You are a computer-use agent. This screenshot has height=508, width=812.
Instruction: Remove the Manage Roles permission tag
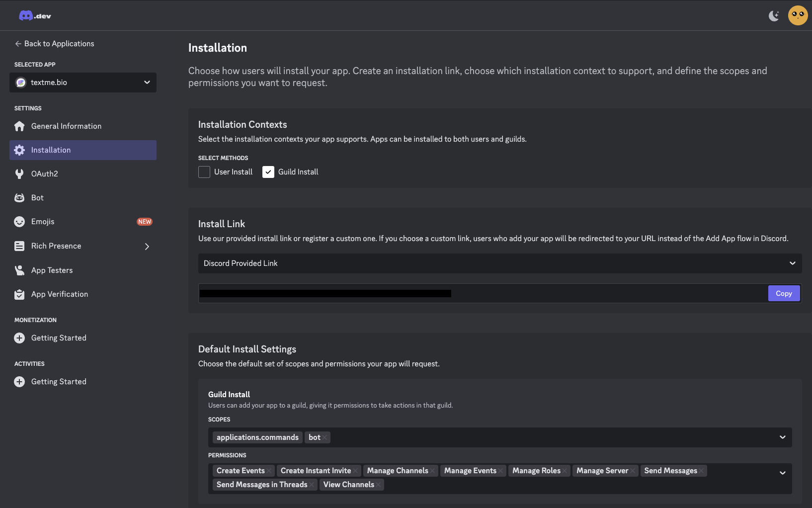565,471
